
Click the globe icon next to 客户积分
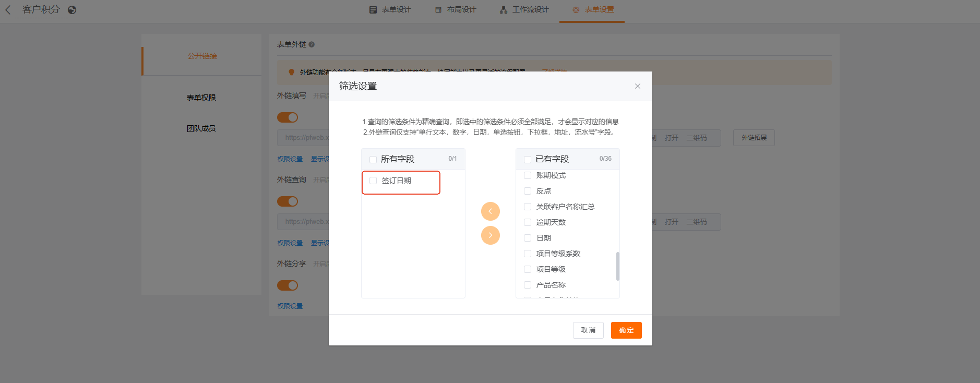[72, 10]
